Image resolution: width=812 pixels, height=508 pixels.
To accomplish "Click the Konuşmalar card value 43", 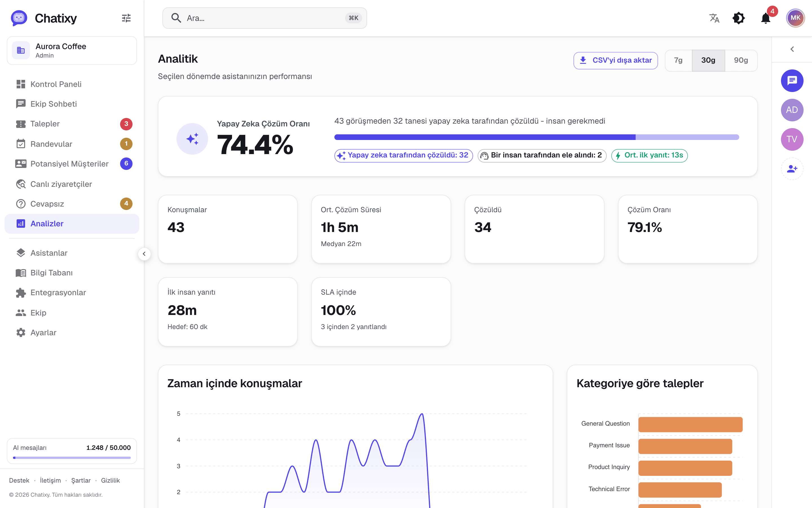I will tap(176, 227).
